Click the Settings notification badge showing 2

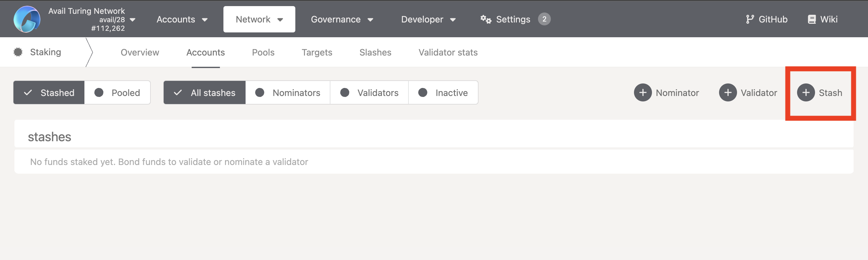point(544,19)
